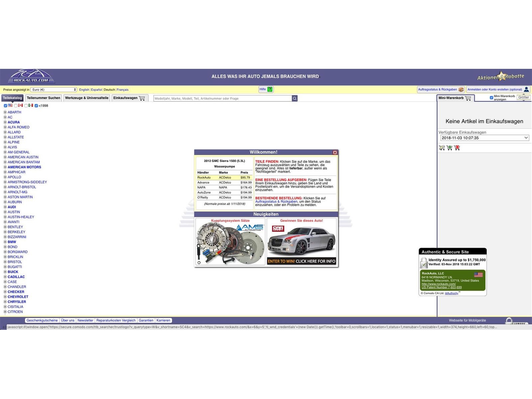Expand the CADILLAC make node
The image size is (532, 399).
tap(5, 277)
